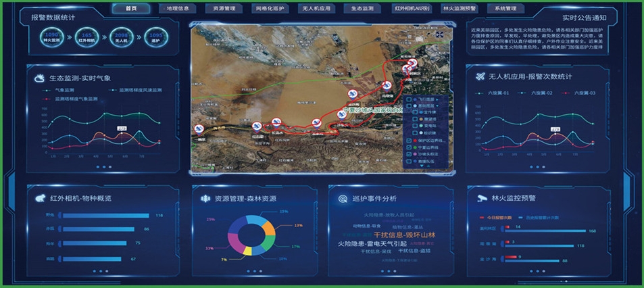Open the 1090 林火监测 statistic circle
The width and height of the screenshot is (644, 288).
click(52, 37)
